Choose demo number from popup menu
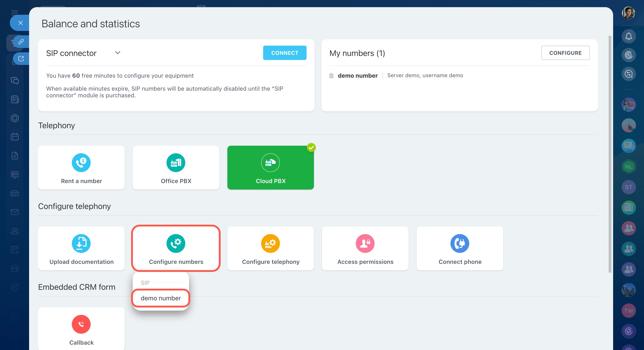Image resolution: width=644 pixels, height=350 pixels. click(160, 298)
